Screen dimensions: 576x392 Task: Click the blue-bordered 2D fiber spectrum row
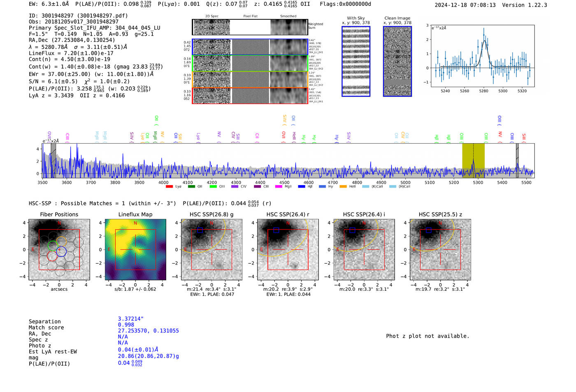[x=250, y=47]
